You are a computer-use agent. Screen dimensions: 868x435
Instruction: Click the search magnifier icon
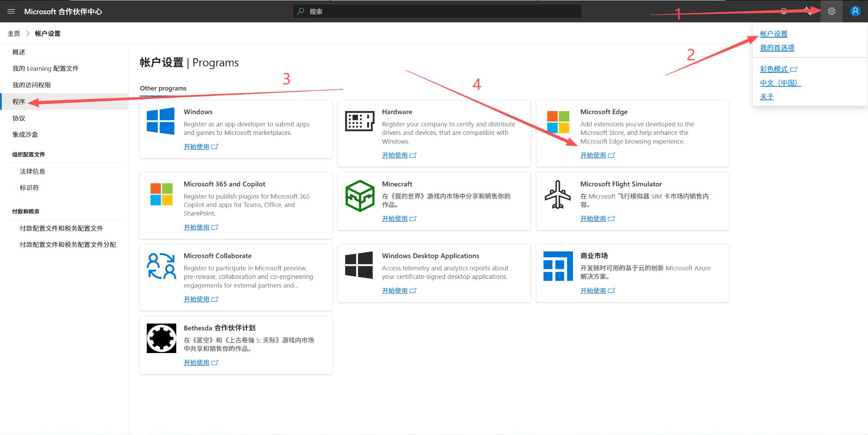tap(300, 11)
